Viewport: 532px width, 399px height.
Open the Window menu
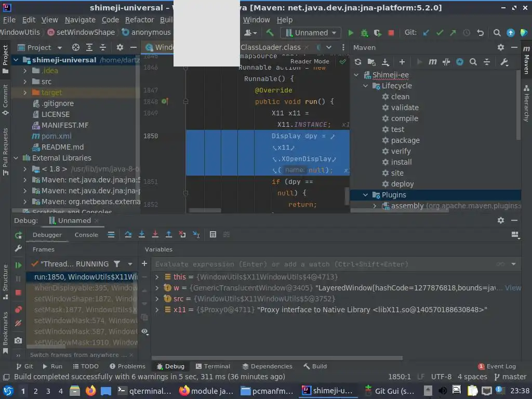click(x=256, y=20)
